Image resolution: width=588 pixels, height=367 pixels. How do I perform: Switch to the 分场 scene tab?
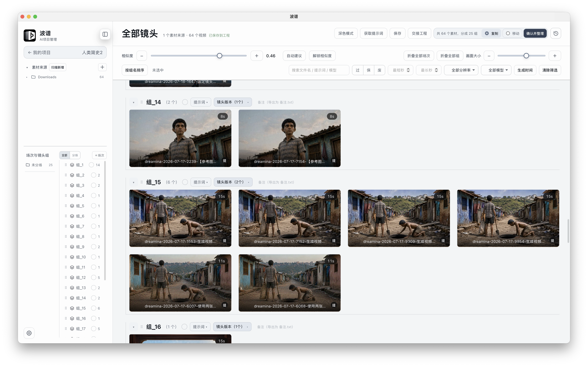click(x=75, y=155)
